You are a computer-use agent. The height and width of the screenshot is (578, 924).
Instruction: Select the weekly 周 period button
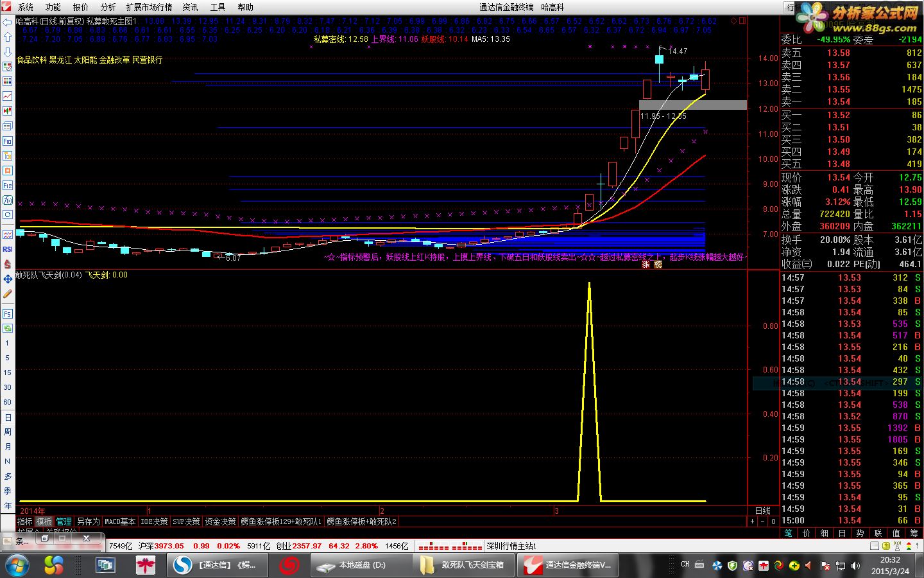point(7,432)
